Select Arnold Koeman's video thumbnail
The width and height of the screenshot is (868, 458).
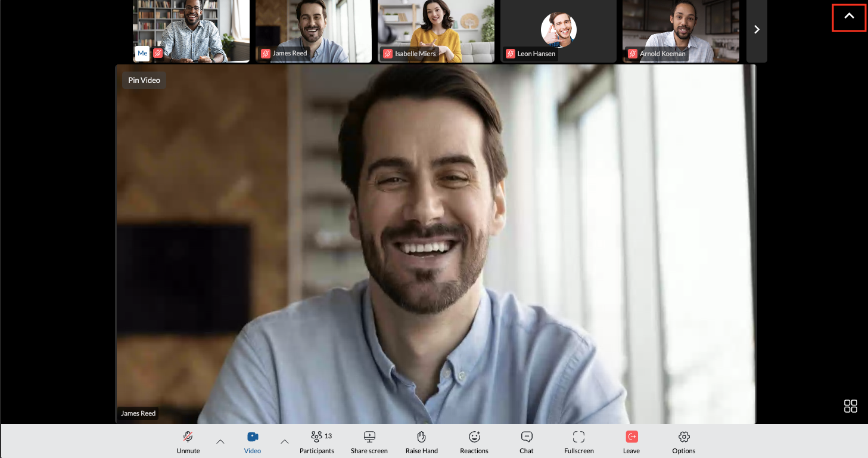click(x=681, y=30)
